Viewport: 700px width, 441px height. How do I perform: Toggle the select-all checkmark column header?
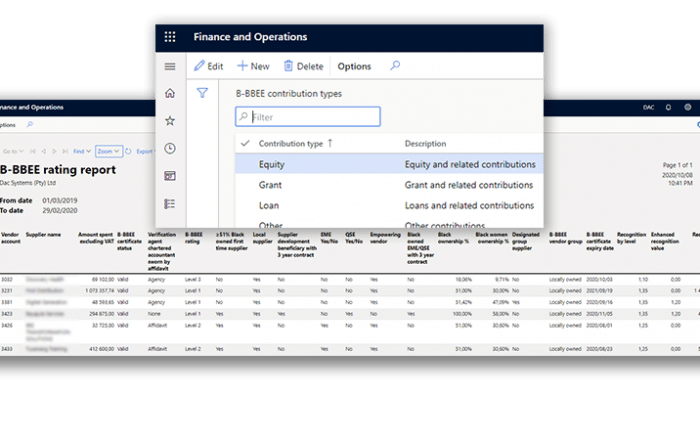(x=246, y=143)
